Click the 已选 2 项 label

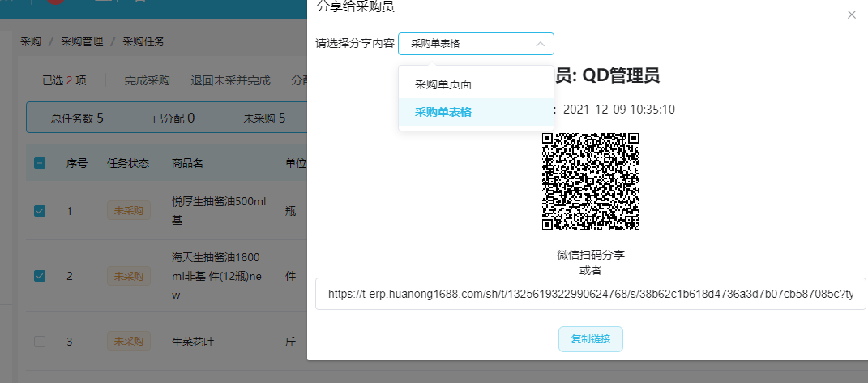[x=64, y=80]
